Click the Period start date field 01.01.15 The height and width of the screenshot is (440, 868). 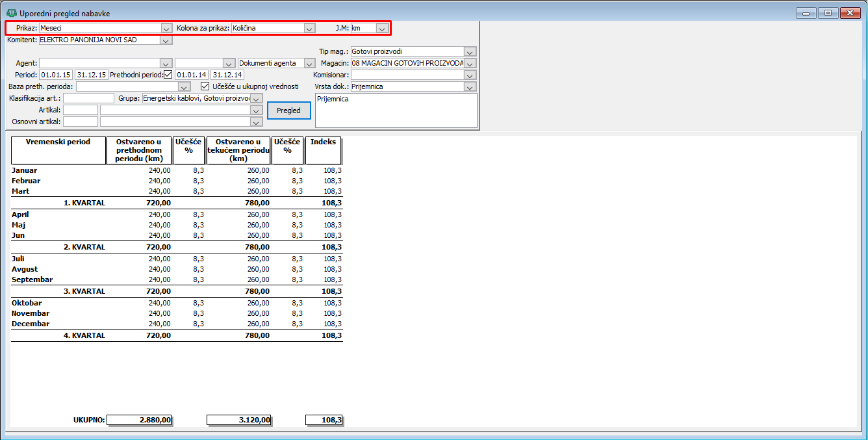56,75
